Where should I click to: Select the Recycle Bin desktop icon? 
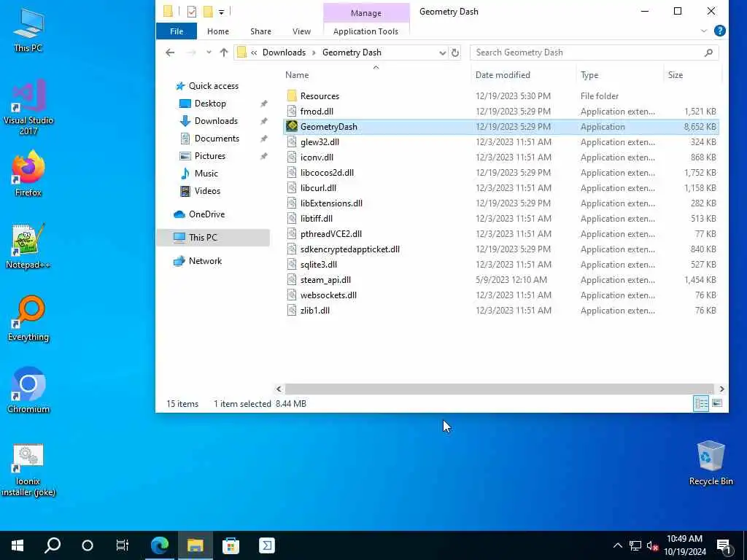tap(711, 463)
